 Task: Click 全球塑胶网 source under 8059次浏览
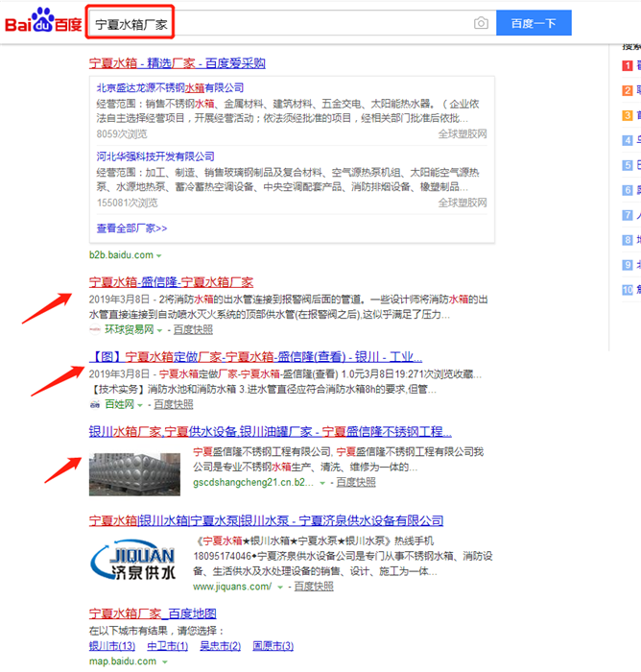point(463,134)
